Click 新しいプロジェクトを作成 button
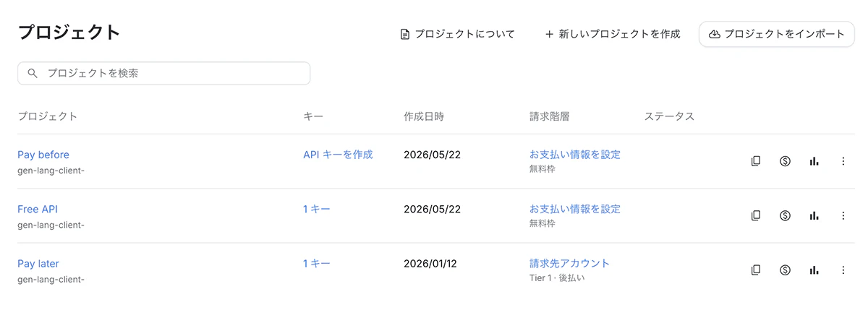The height and width of the screenshot is (310, 868). 612,34
